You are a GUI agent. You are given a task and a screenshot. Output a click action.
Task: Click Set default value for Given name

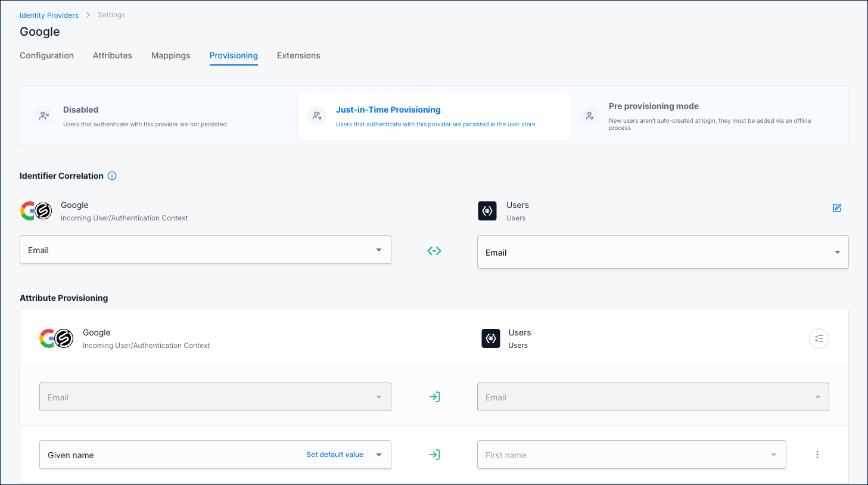click(x=334, y=454)
